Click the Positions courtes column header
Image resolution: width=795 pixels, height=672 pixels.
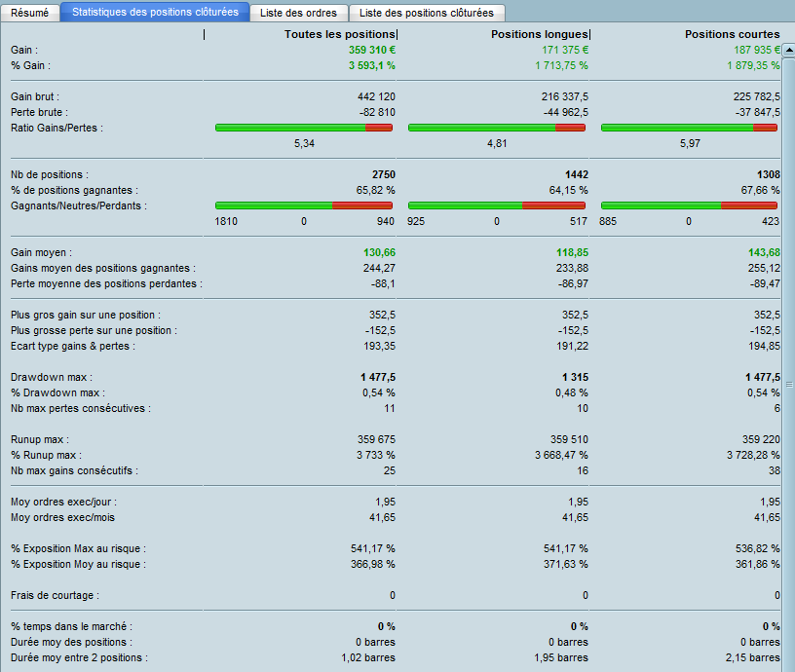coord(732,34)
